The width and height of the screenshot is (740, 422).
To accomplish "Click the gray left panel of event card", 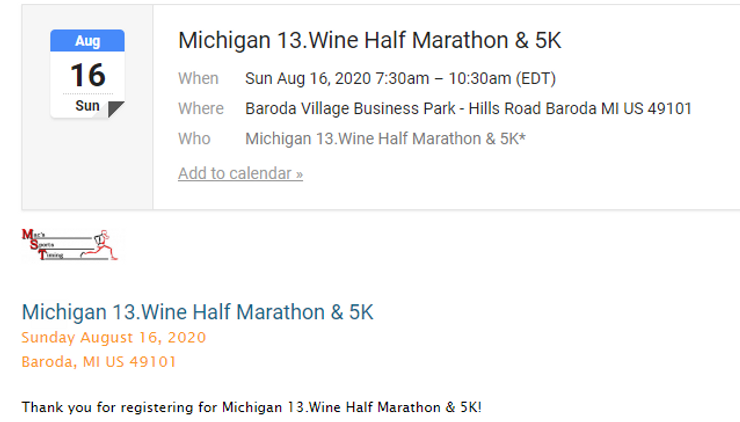I will pos(87,107).
